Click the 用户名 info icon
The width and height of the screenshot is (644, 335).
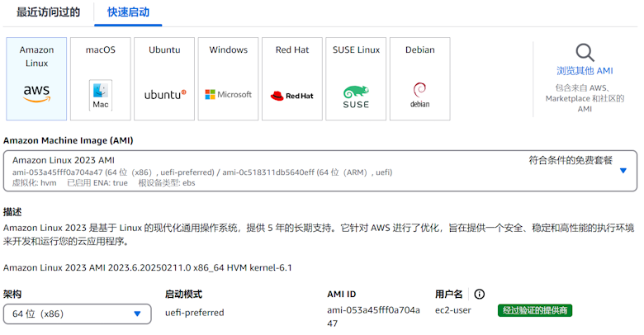tap(480, 295)
